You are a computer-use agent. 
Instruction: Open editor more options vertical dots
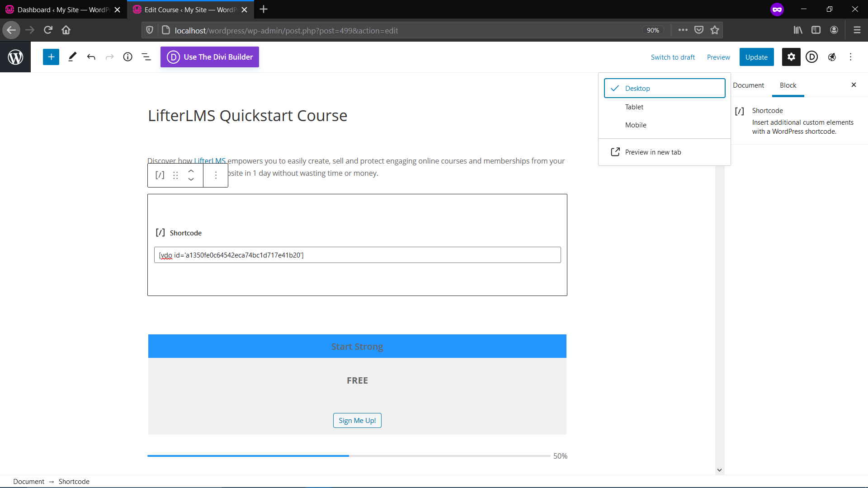coord(851,57)
